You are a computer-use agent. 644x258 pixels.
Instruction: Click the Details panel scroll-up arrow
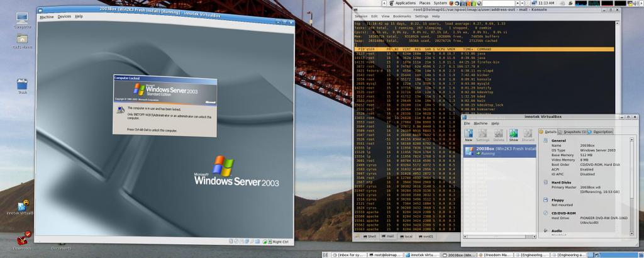631,140
